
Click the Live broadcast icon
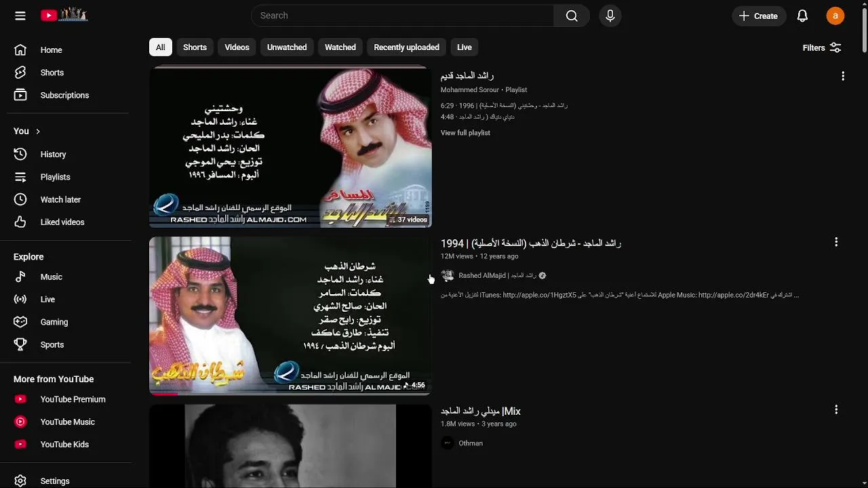click(20, 299)
